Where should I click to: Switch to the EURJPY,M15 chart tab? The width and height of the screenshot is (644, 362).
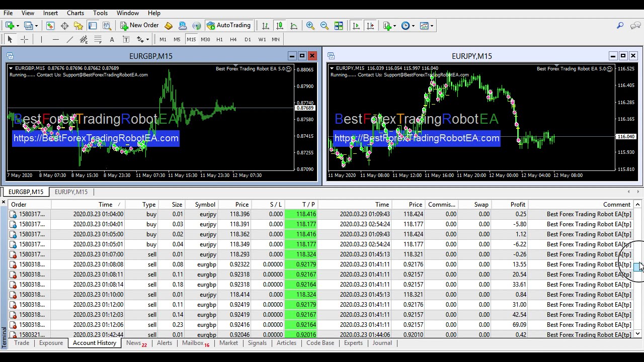tap(71, 192)
